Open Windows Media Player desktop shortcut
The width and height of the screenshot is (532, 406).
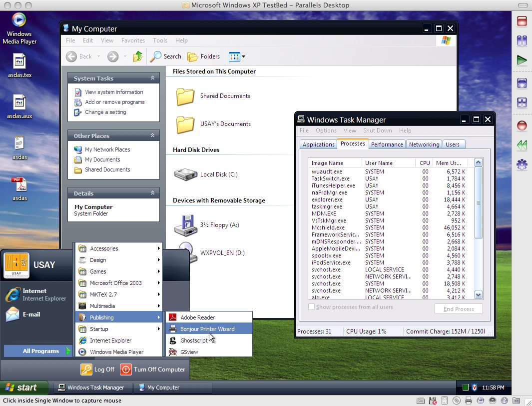click(19, 28)
